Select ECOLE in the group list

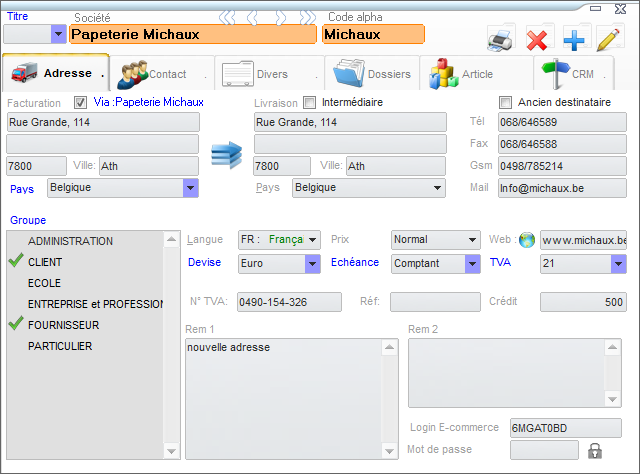(45, 283)
